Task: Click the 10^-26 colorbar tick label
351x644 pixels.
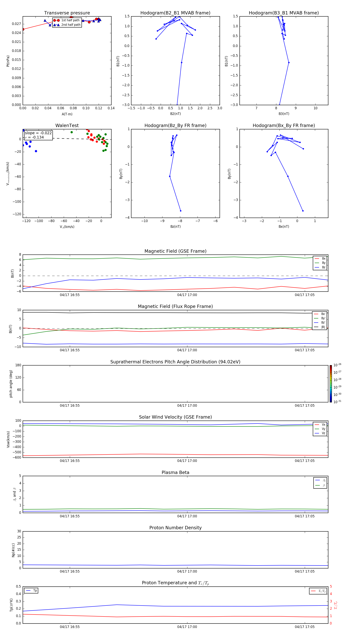Action: (x=337, y=365)
